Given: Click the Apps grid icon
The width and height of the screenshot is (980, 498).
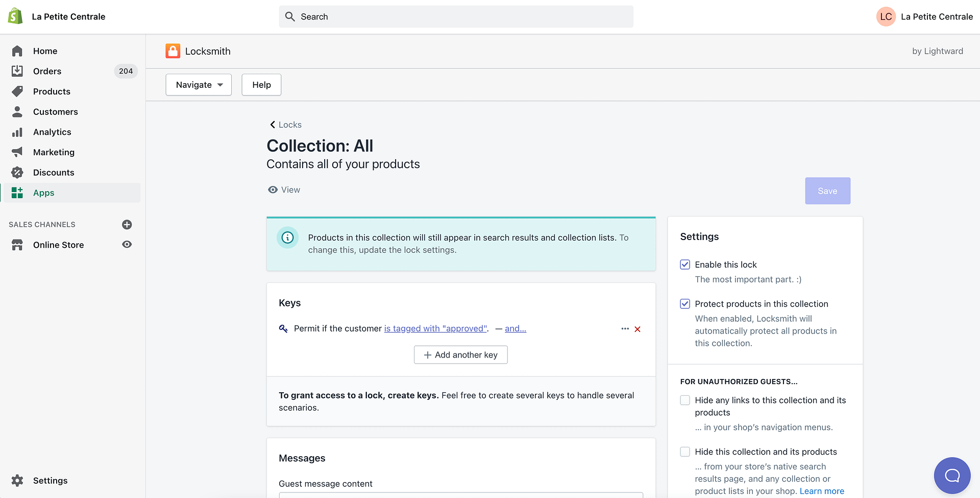Looking at the screenshot, I should pyautogui.click(x=17, y=193).
